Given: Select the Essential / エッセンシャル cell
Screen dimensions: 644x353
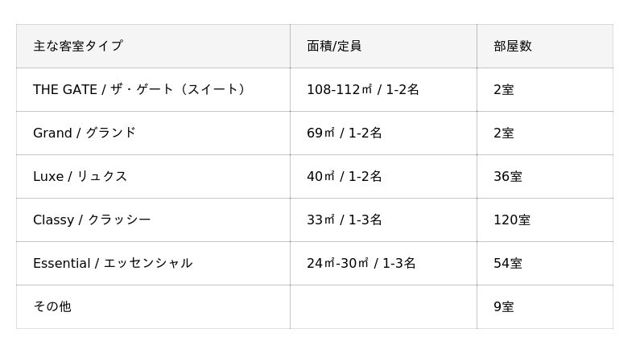Looking at the screenshot, I should point(113,264).
